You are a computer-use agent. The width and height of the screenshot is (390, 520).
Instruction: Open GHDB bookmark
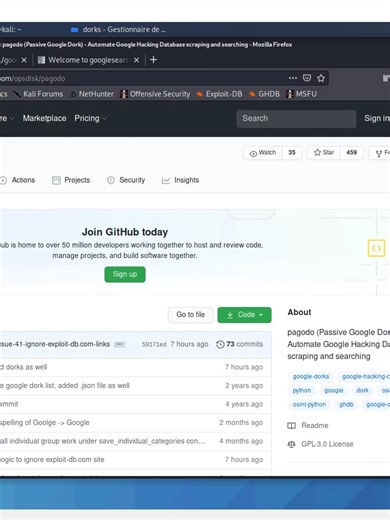265,94
